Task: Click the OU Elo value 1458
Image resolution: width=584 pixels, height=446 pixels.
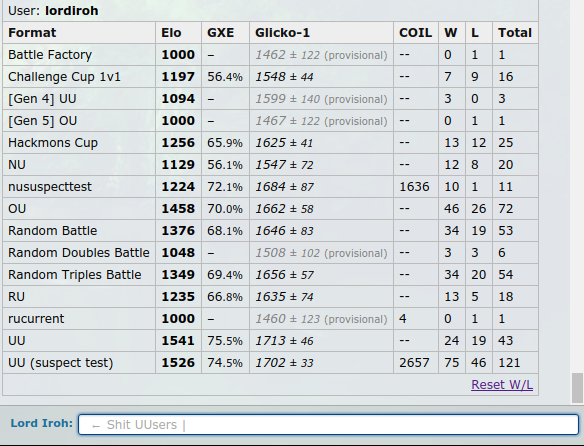Action: (178, 209)
